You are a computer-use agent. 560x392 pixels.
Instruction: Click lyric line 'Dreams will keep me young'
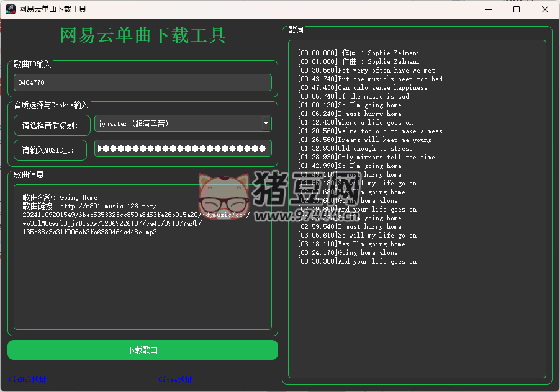[364, 140]
